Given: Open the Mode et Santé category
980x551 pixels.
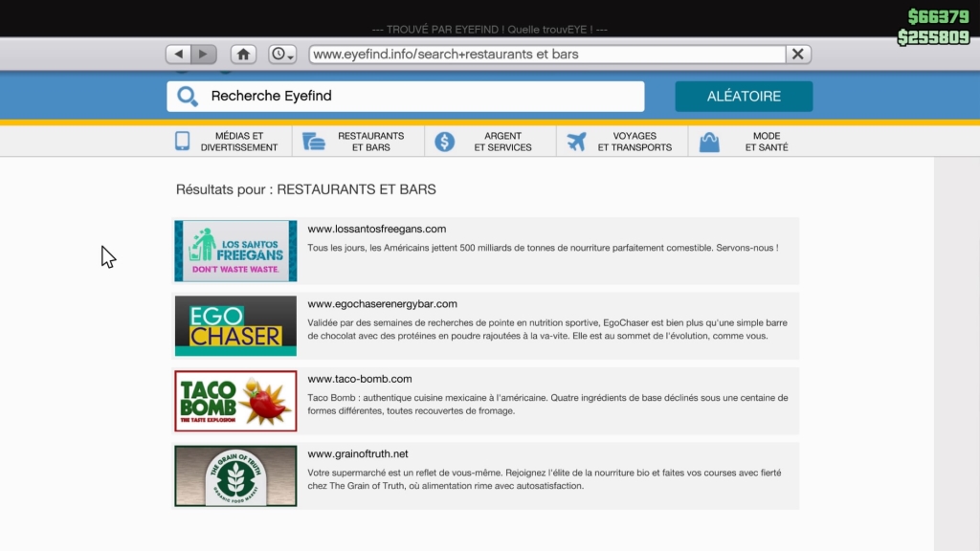Looking at the screenshot, I should click(x=750, y=142).
